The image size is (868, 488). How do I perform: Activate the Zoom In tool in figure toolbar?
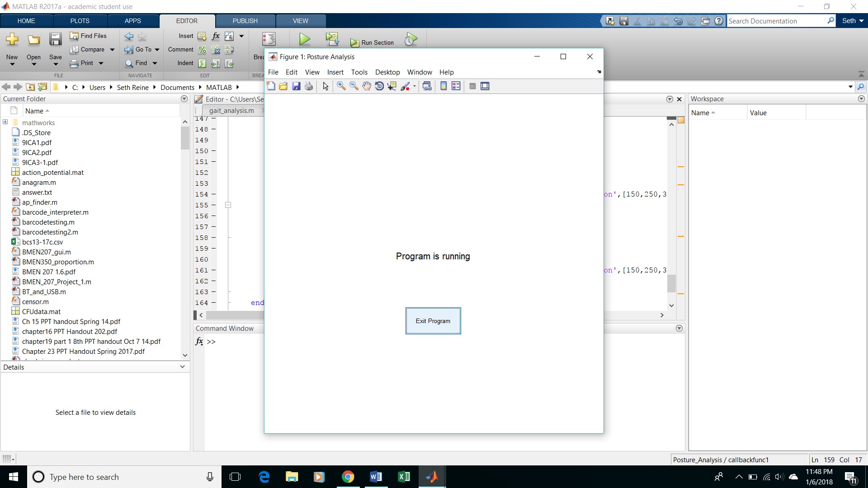341,86
